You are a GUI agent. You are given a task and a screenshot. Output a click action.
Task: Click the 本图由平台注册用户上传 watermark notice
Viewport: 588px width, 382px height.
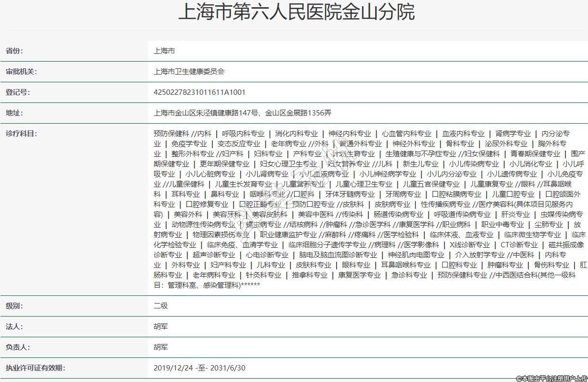[x=551, y=378]
